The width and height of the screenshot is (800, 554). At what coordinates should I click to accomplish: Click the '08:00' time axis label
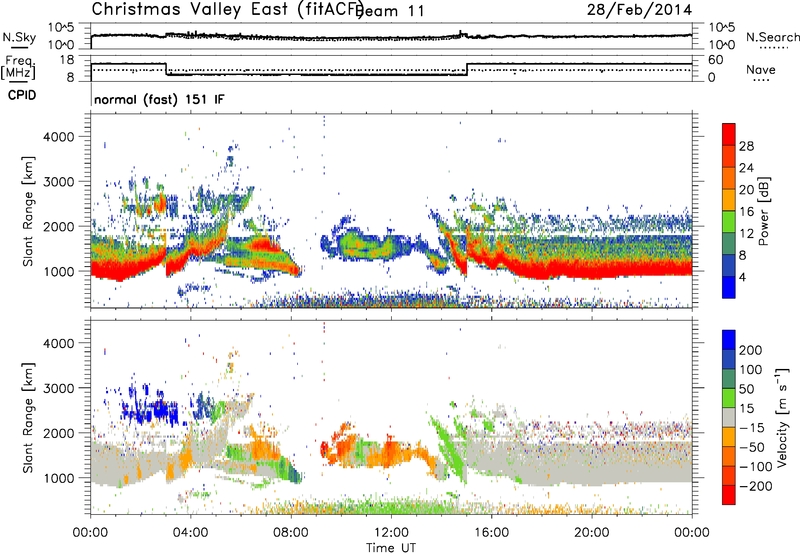(291, 532)
